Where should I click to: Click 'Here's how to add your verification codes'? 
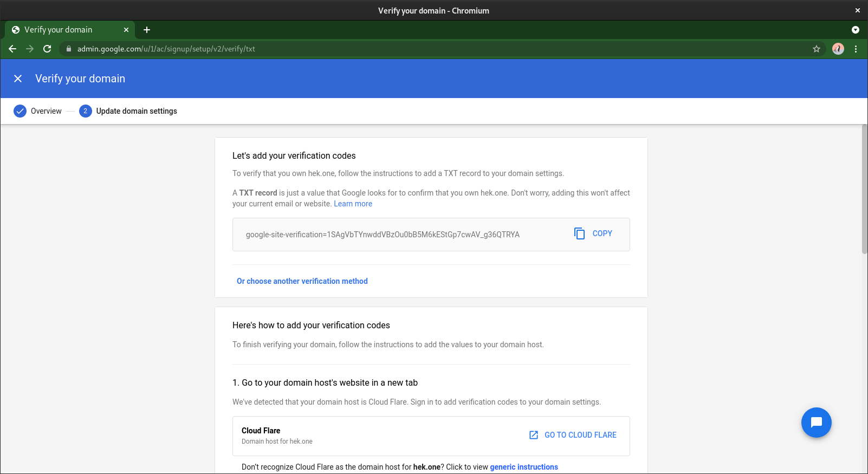(311, 325)
